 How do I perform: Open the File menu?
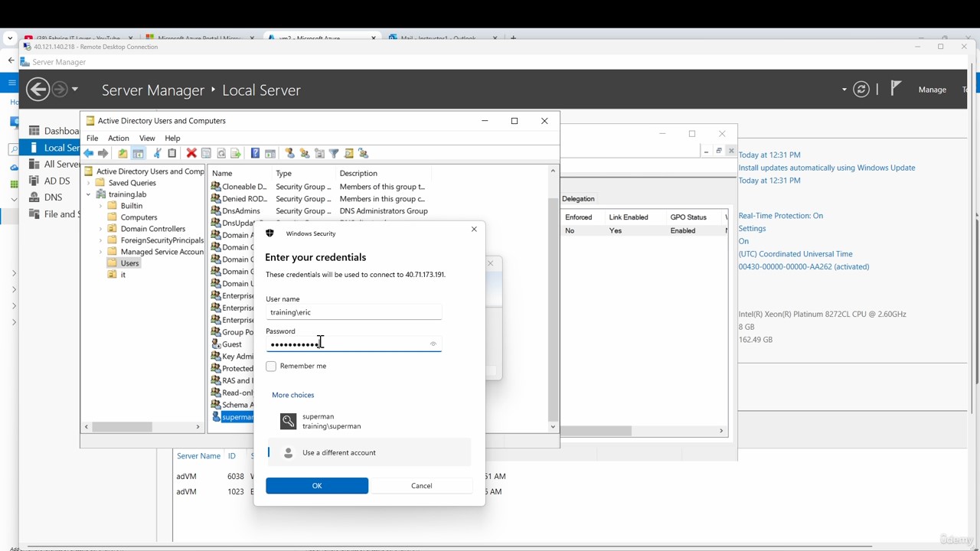92,139
